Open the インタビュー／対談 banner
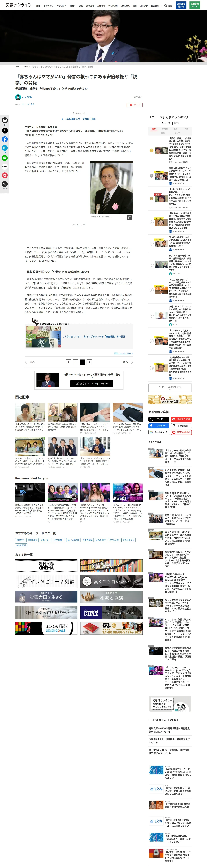207x868 pixels. pyautogui.click(x=46, y=581)
